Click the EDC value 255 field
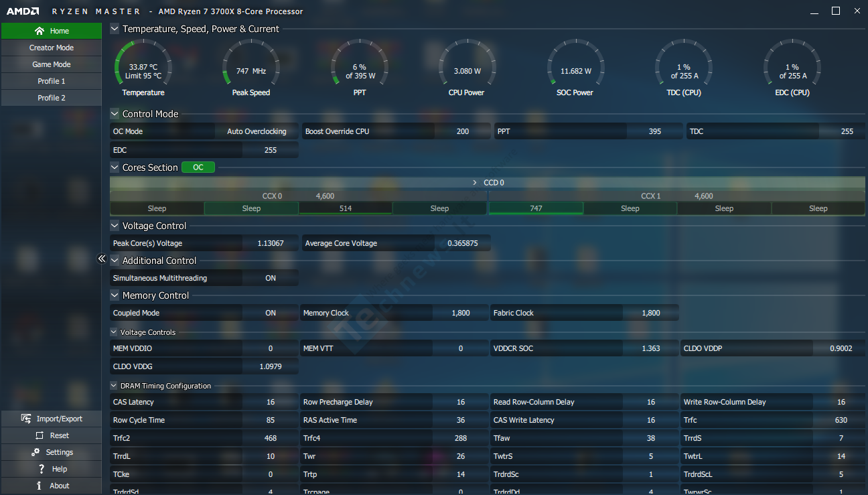This screenshot has height=495, width=868. [271, 150]
